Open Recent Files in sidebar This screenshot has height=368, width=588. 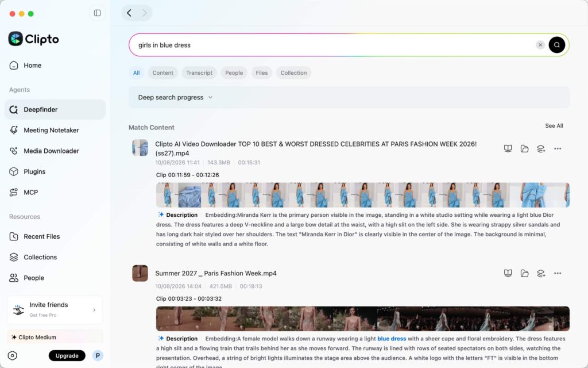(x=55, y=236)
